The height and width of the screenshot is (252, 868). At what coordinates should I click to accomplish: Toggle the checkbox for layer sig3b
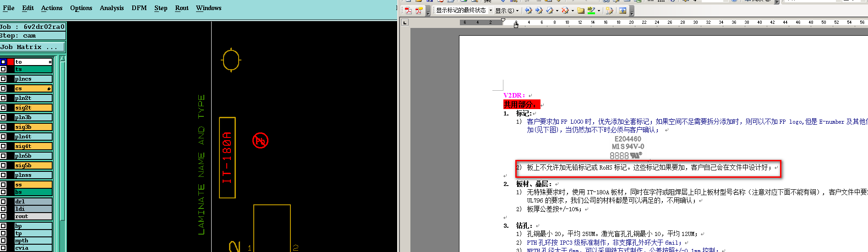[3, 127]
